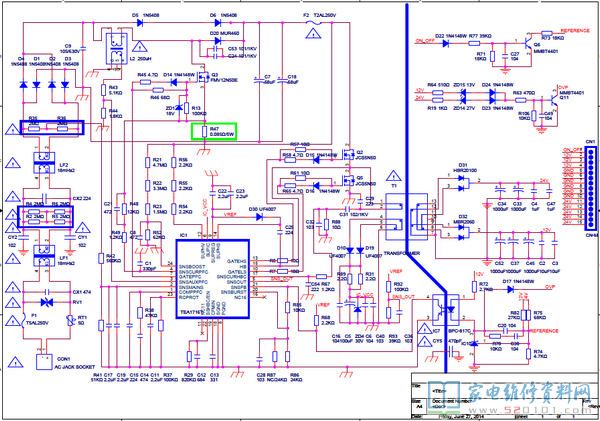Click the D31 dual diode symbol
600x421 pixels.
tap(463, 183)
